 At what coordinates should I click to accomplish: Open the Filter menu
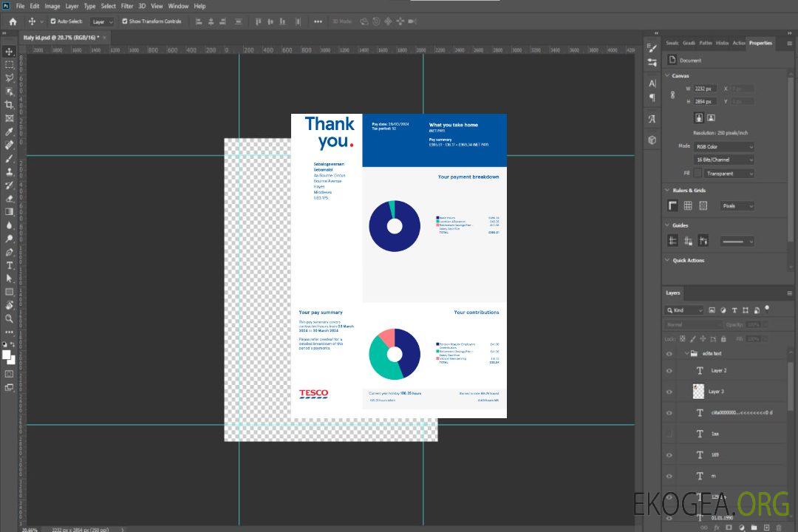[127, 6]
